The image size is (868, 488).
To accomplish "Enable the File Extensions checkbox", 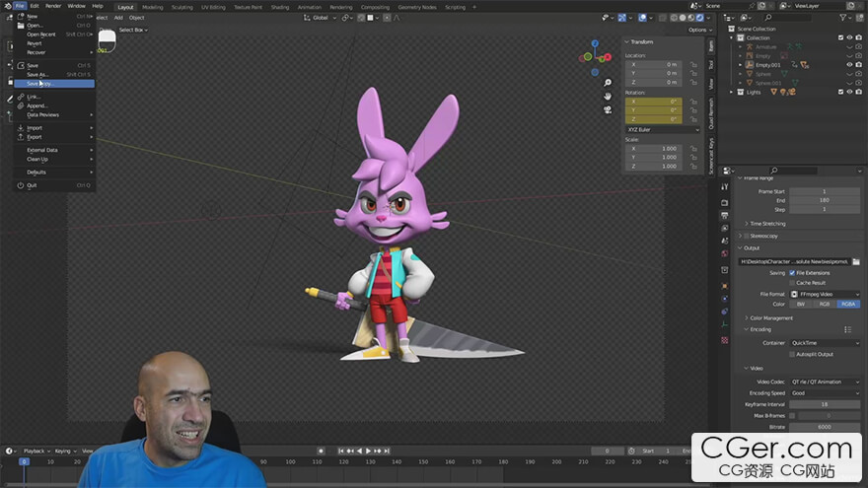I will tap(792, 273).
